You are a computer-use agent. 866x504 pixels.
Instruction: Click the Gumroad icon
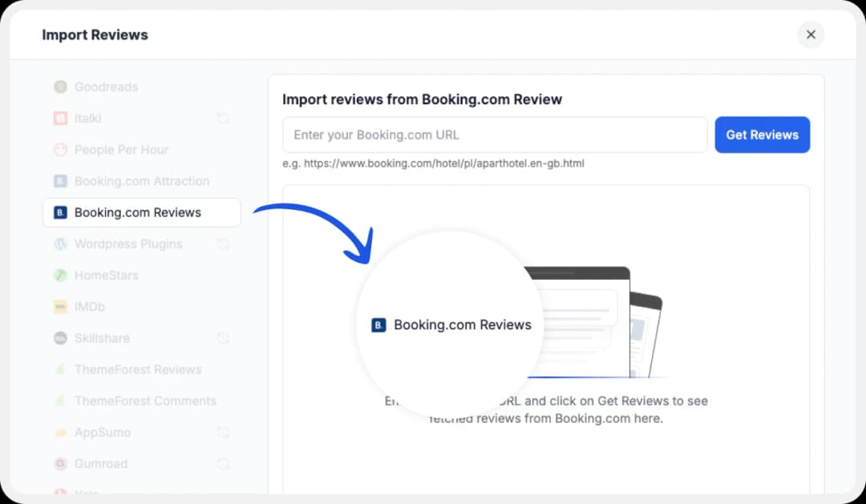[x=60, y=463]
